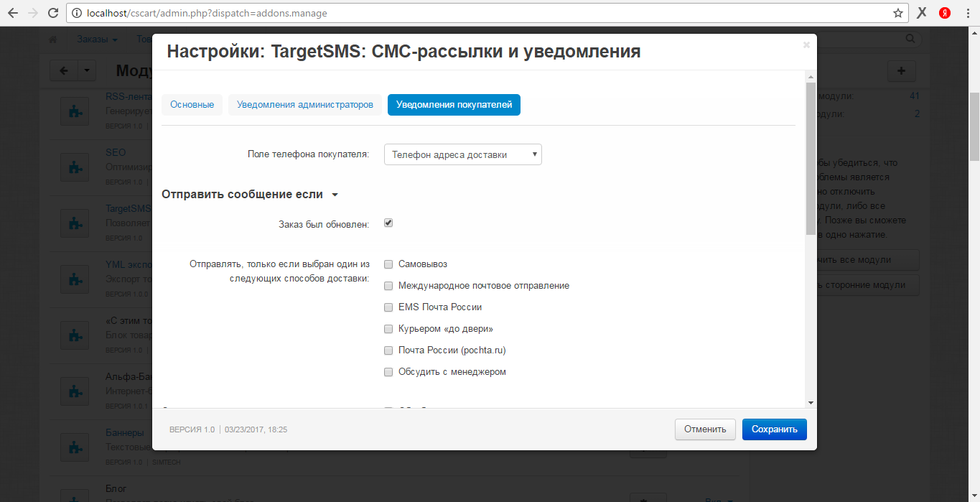
Task: Click the «С этим то» module puzzle icon
Action: [75, 335]
